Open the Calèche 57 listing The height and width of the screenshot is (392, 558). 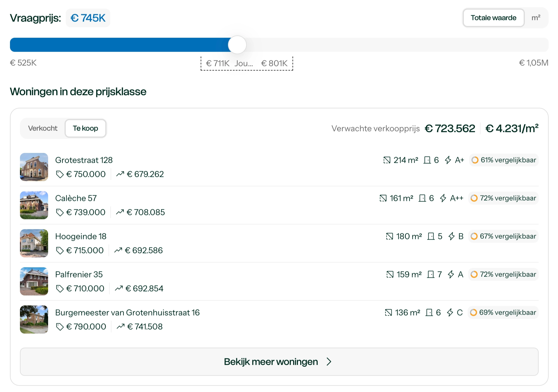[76, 198]
